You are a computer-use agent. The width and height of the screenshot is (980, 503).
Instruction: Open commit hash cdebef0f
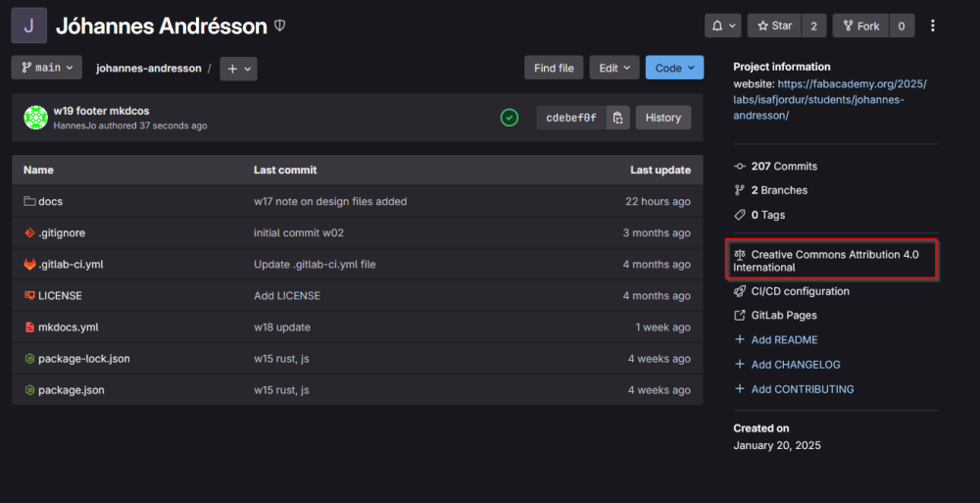571,118
